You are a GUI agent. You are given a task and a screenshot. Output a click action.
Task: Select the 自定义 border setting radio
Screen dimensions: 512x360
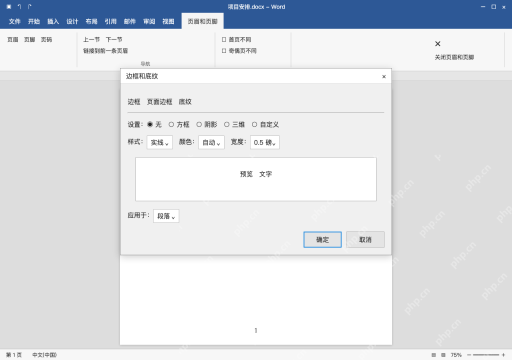[x=254, y=124]
